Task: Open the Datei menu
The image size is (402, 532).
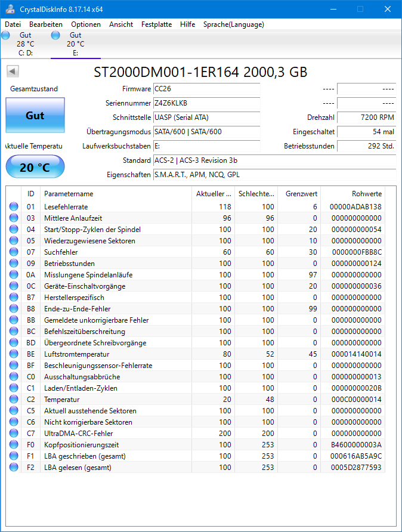Action: coord(13,24)
